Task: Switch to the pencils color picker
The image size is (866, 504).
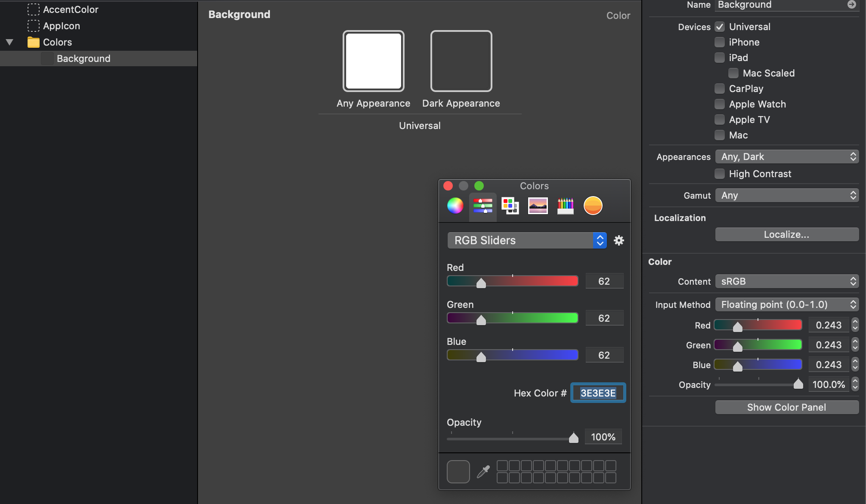Action: pos(565,206)
